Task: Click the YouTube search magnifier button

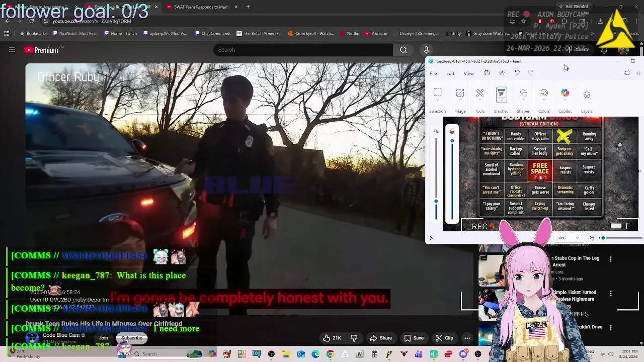Action: 404,50
